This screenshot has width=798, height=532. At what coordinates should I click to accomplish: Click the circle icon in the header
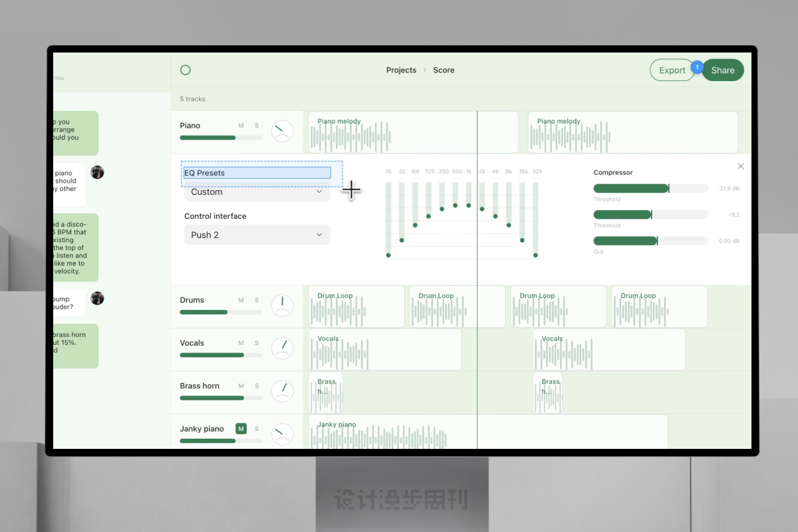(x=186, y=70)
